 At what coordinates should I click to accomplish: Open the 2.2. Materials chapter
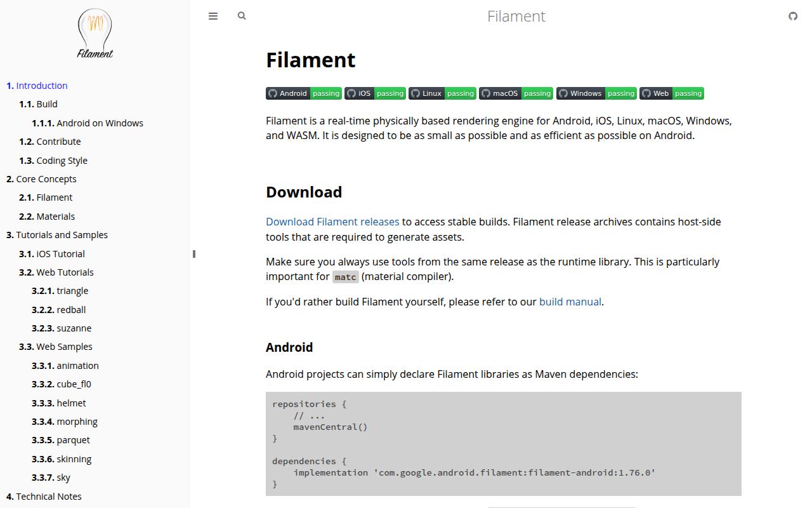[47, 217]
